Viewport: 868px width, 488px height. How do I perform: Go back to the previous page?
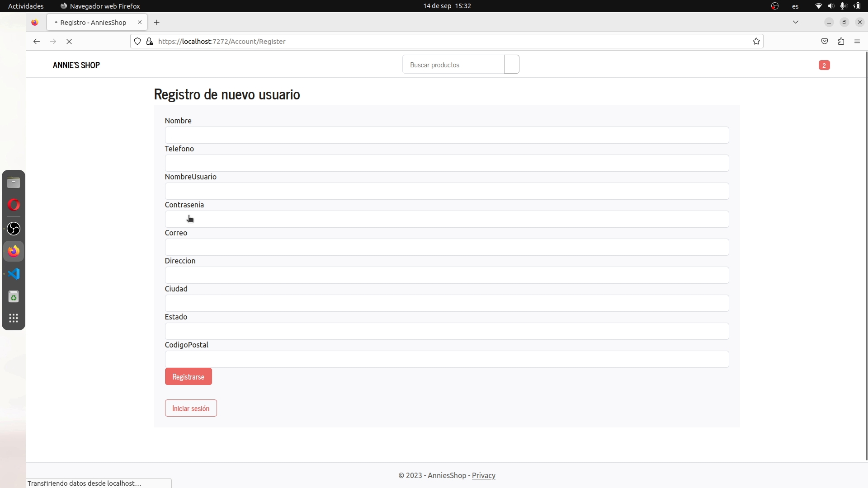pos(37,41)
